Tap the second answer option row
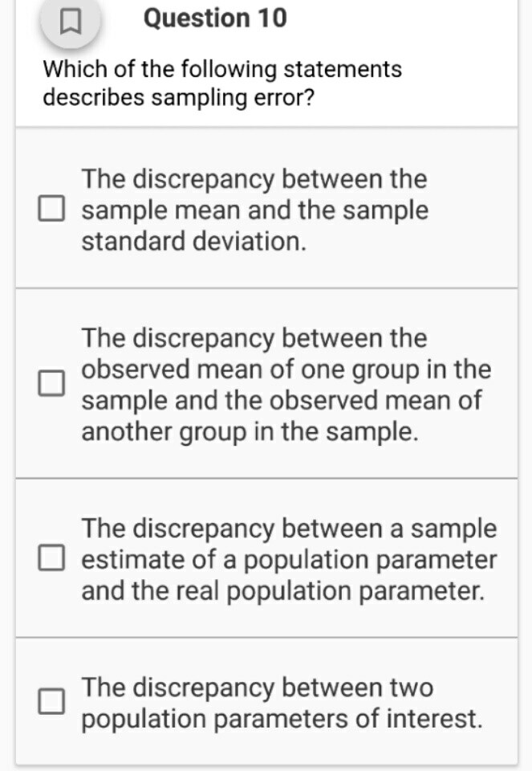The width and height of the screenshot is (532, 771). (265, 384)
